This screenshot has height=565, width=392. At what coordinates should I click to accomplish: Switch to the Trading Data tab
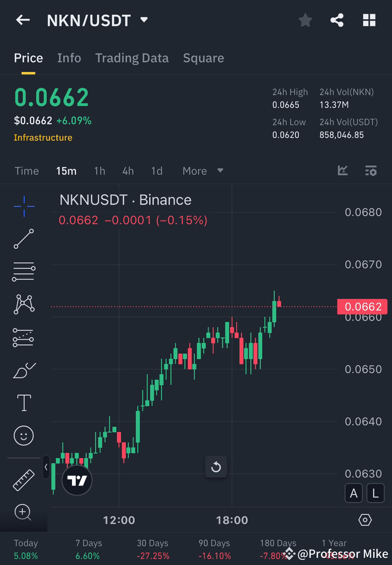click(x=132, y=58)
